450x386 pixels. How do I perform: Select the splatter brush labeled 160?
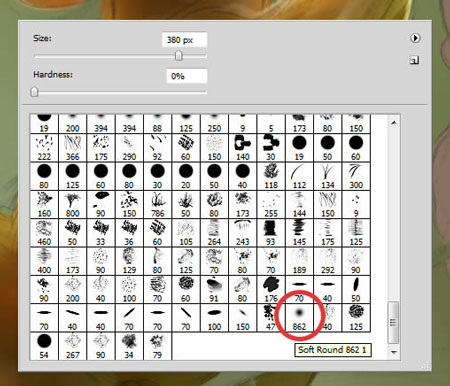[x=44, y=205]
